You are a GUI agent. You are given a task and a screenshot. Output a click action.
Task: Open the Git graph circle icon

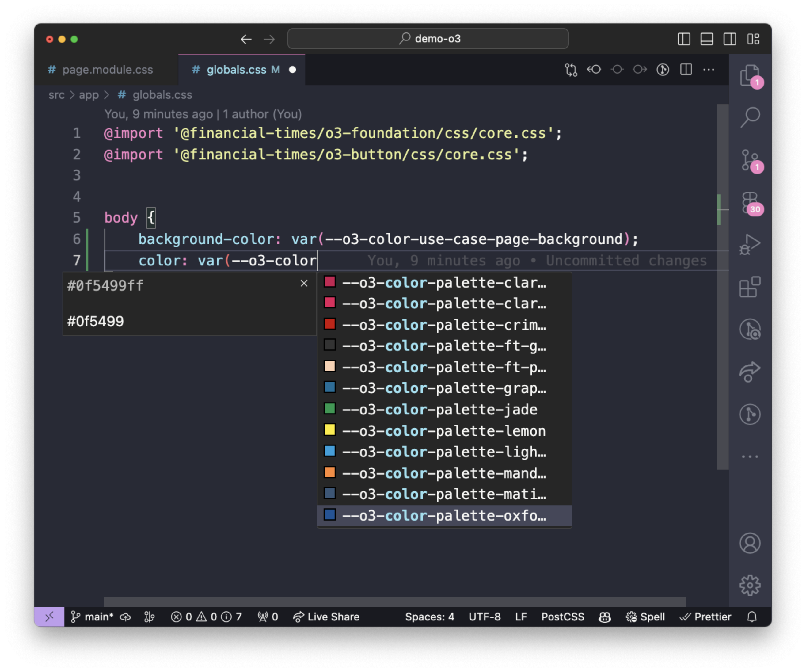pyautogui.click(x=750, y=414)
